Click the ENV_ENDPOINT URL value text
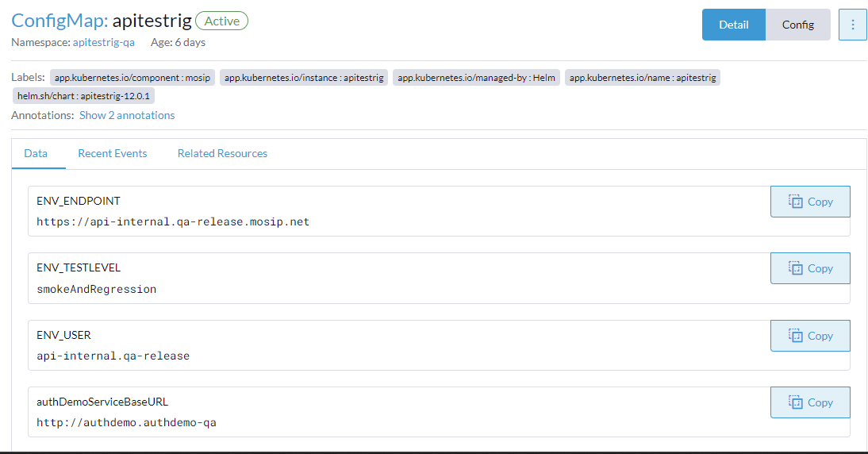The height and width of the screenshot is (454, 868). pos(173,221)
